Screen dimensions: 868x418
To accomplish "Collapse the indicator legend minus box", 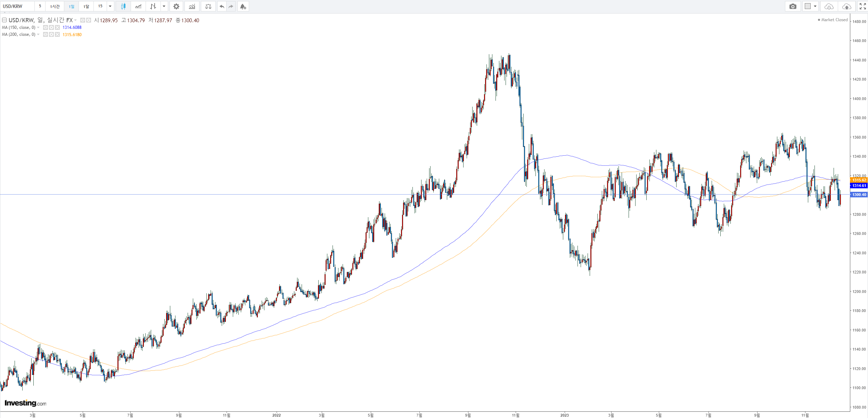I will coord(5,20).
